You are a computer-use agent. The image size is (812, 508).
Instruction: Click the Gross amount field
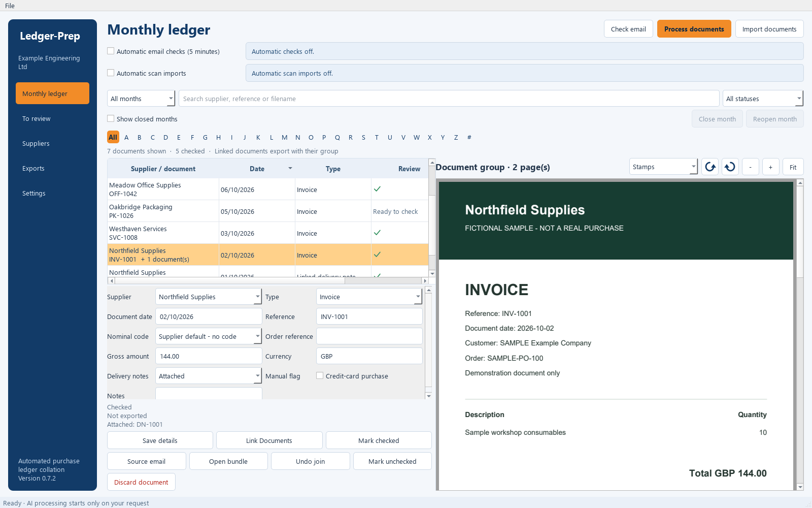click(209, 356)
